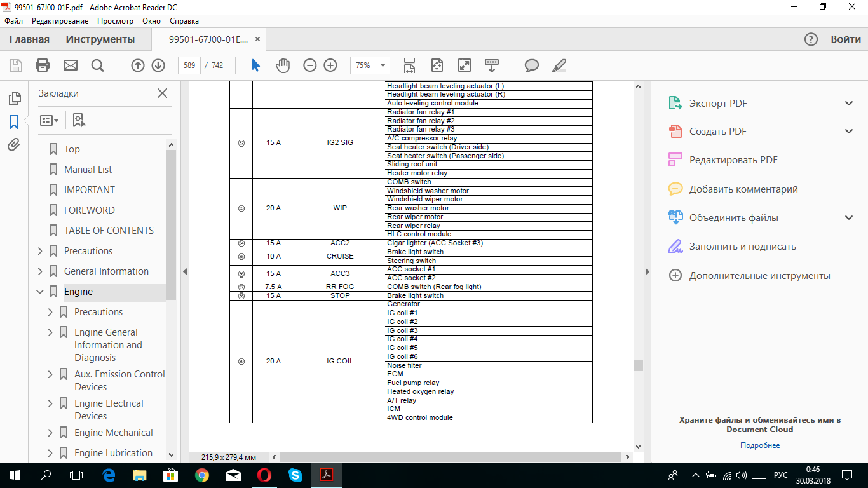Switch to the Инструменты tab
Image resolution: width=868 pixels, height=488 pixels.
point(100,39)
